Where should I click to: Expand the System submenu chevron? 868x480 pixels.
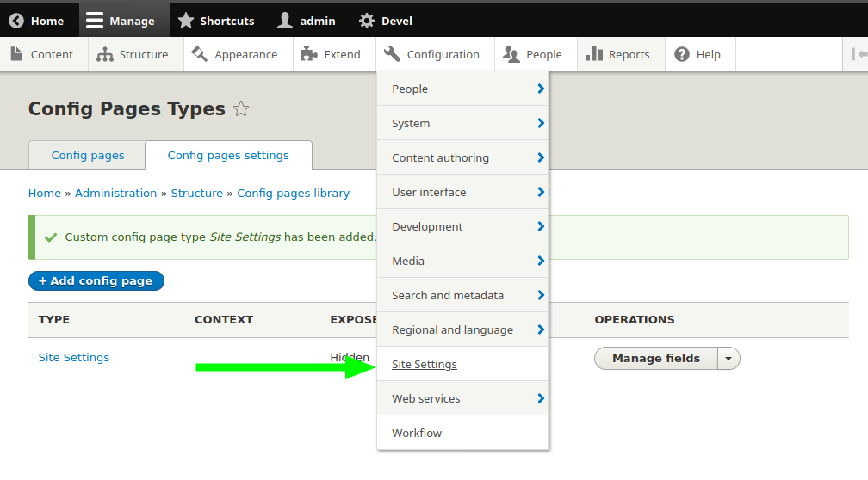coord(541,123)
